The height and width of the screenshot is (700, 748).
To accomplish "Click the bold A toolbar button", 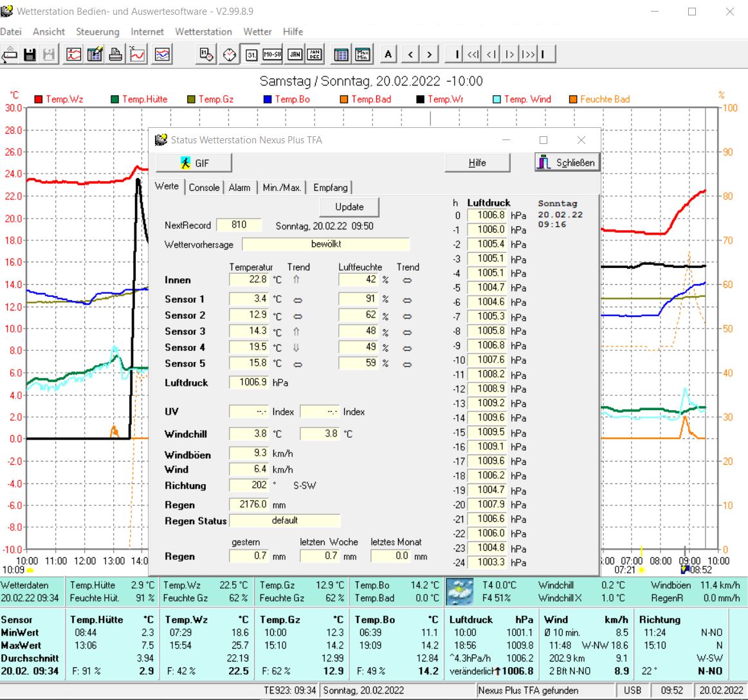I will 388,55.
